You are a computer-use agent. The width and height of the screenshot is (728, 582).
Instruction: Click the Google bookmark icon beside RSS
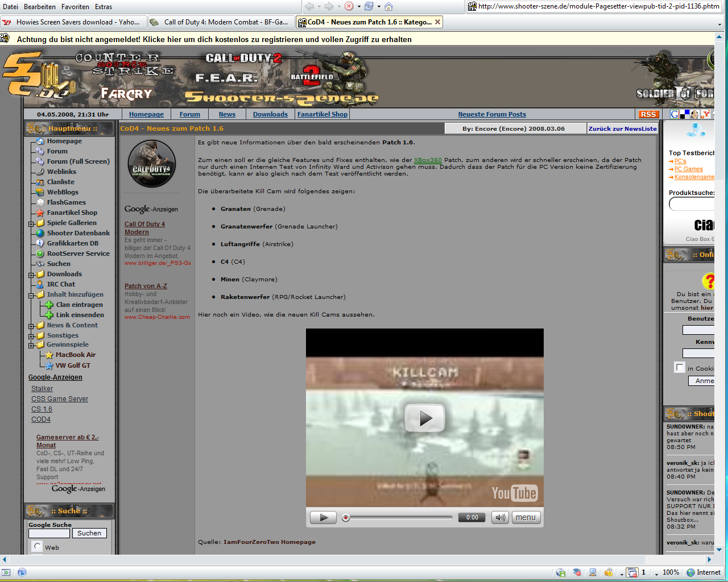click(x=674, y=114)
